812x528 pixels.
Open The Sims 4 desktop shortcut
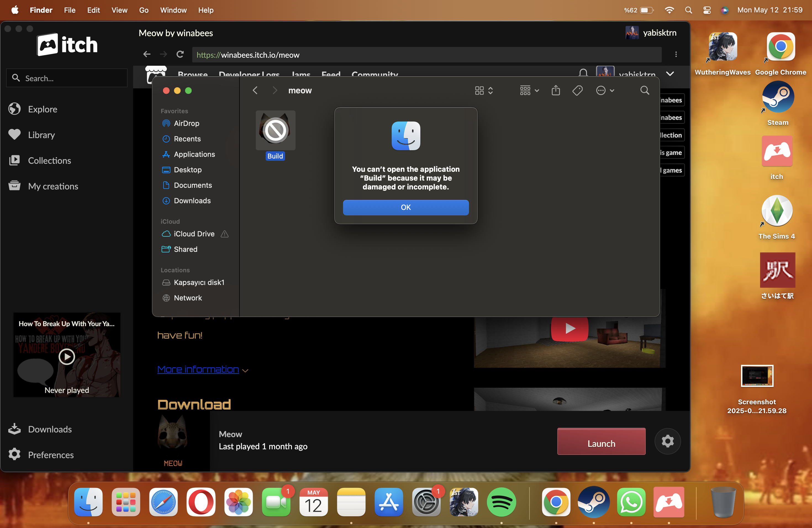point(777,217)
